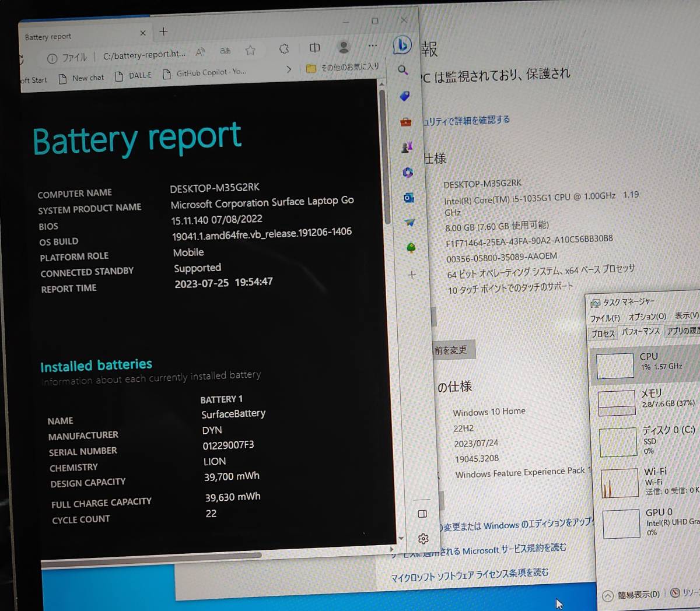700x611 pixels.
Task: Click Windows 10 Home text in Settings
Action: tap(489, 412)
